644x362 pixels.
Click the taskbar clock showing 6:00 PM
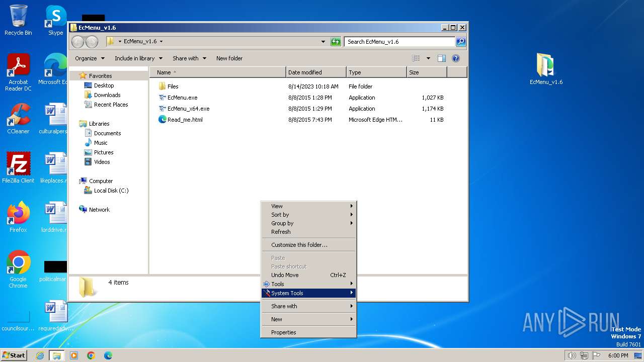click(618, 355)
